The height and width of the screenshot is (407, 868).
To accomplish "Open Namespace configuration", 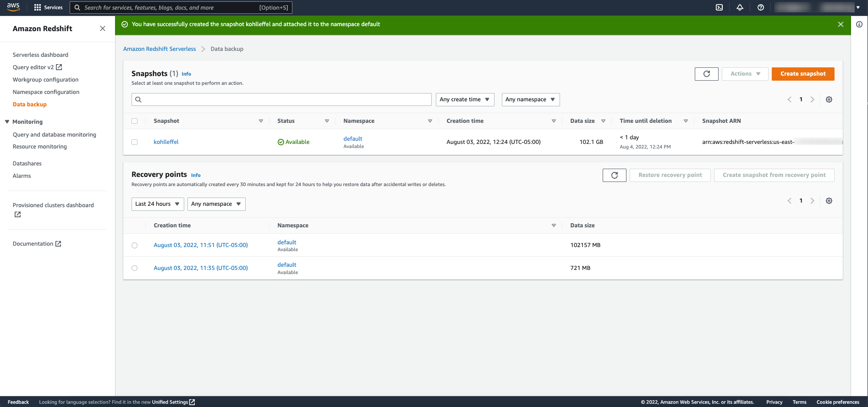I will pos(46,92).
